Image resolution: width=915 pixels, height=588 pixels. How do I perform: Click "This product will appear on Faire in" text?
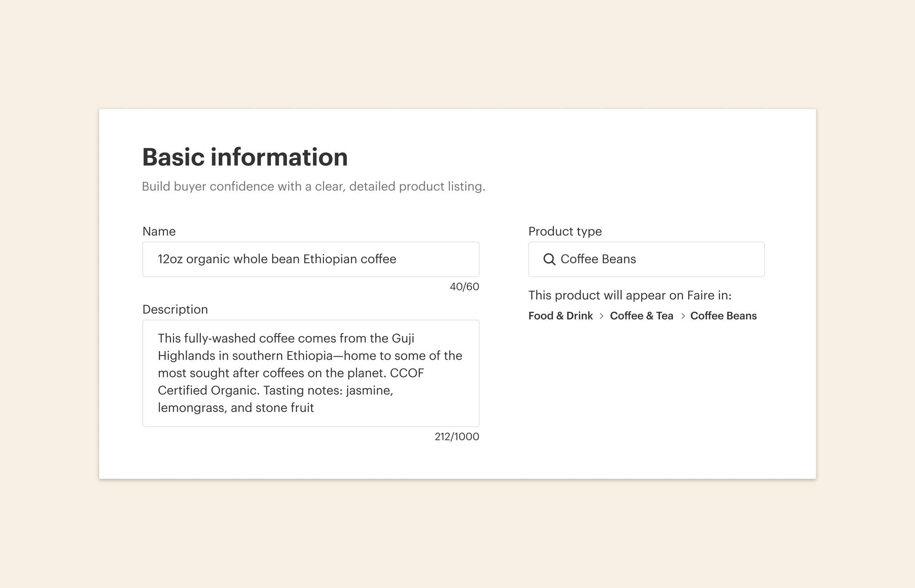[630, 295]
